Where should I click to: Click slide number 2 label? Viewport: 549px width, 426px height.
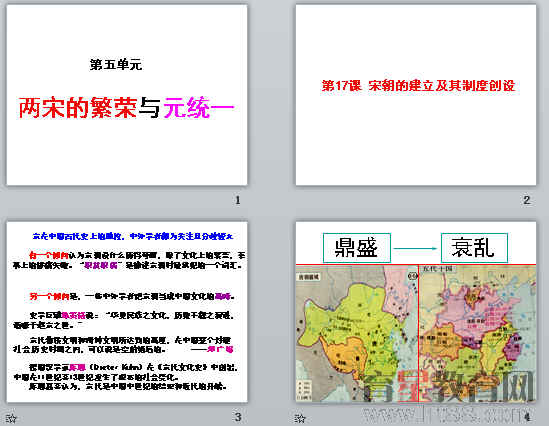point(527,200)
